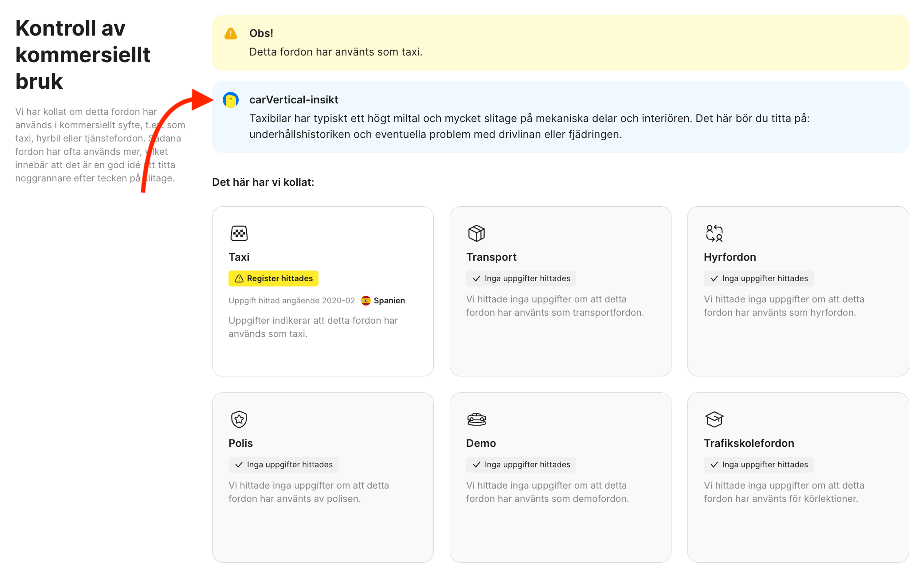Screen dimensions: 924x578
Task: Click the 'Spanien' country label
Action: [x=389, y=300]
